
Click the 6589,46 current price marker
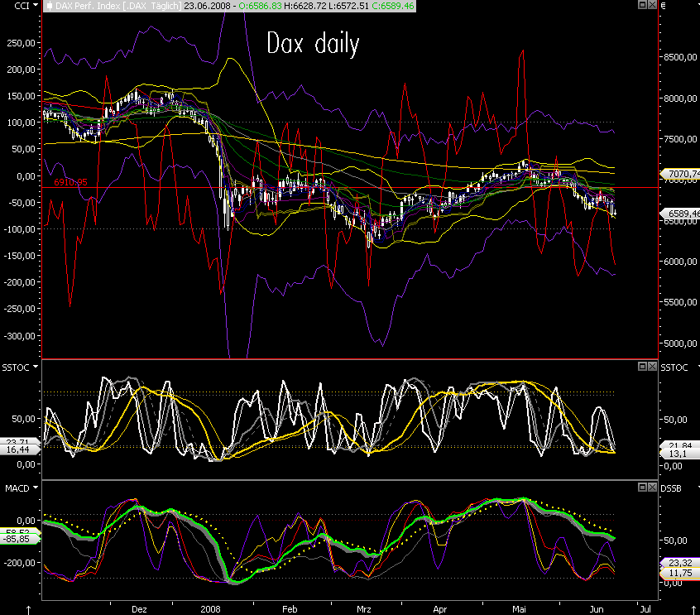tap(680, 214)
